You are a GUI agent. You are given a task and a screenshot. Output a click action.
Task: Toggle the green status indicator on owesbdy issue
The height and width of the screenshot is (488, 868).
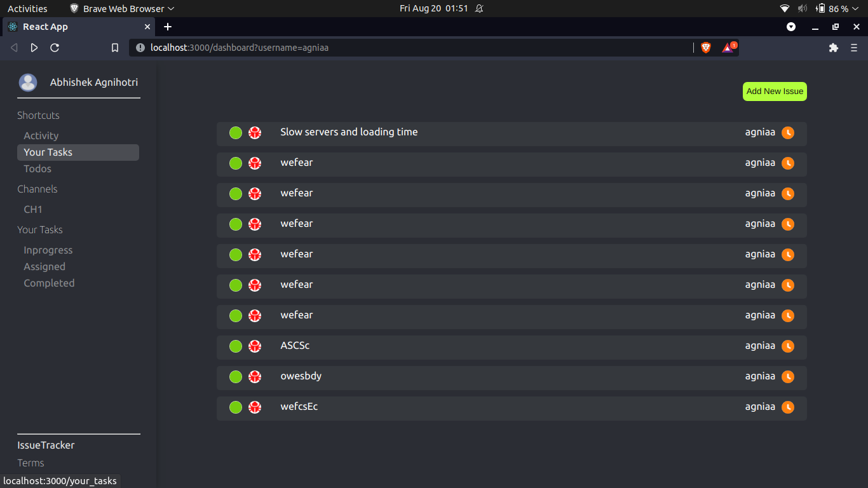point(235,377)
